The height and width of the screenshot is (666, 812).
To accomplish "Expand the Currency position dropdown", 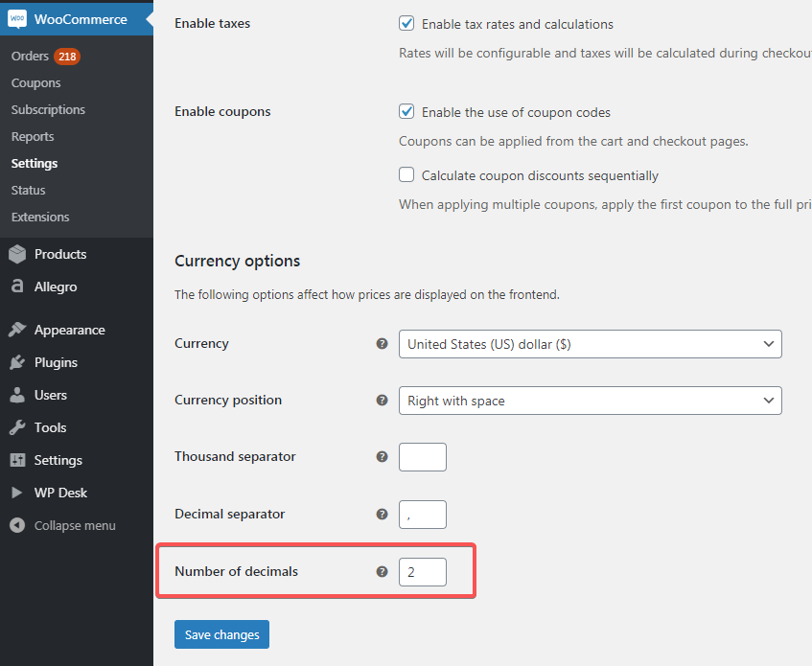I will click(x=590, y=401).
